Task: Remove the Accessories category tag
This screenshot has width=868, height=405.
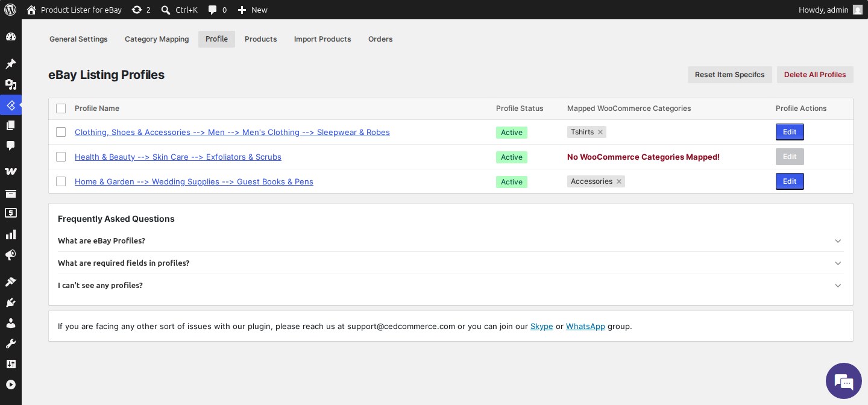Action: (619, 181)
